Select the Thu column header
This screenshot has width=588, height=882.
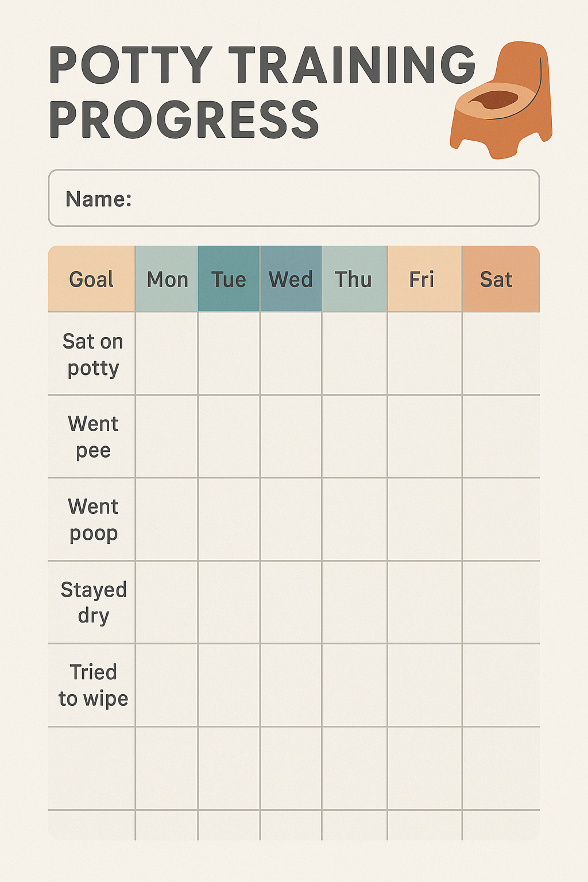354,279
